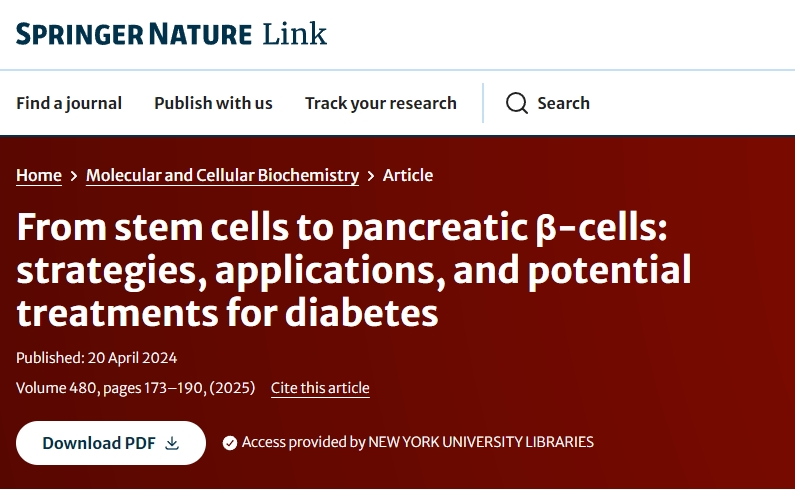Open the Find a journal menu
Screen dimensions: 795x490
coord(69,103)
